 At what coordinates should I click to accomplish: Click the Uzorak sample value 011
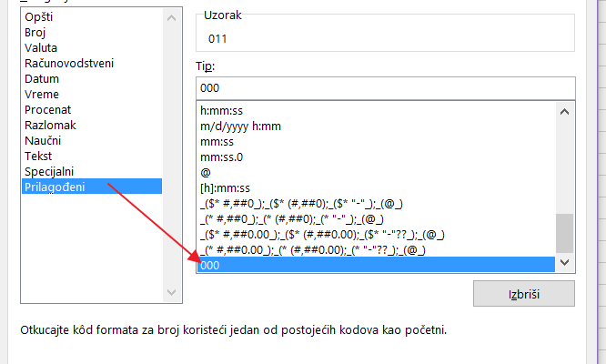(x=217, y=38)
